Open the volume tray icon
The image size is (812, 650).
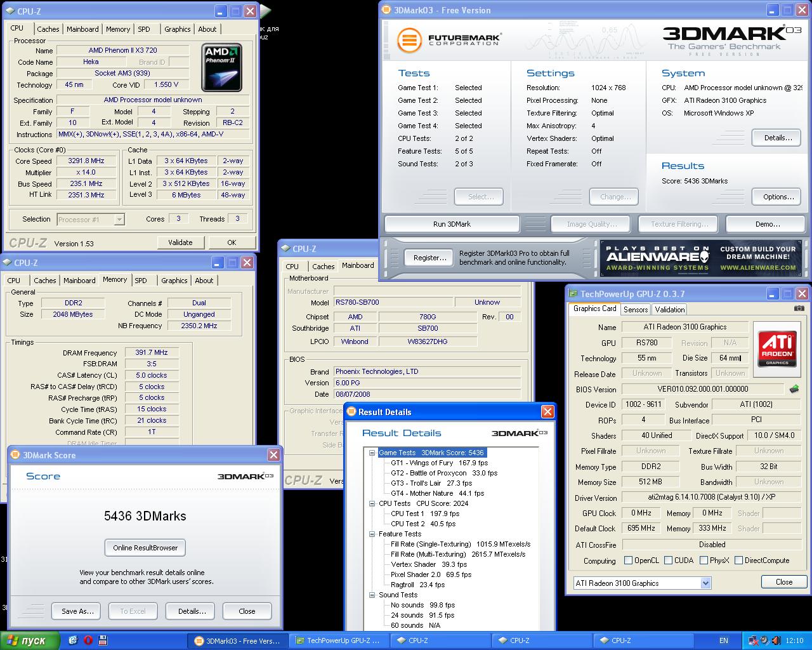(x=775, y=640)
